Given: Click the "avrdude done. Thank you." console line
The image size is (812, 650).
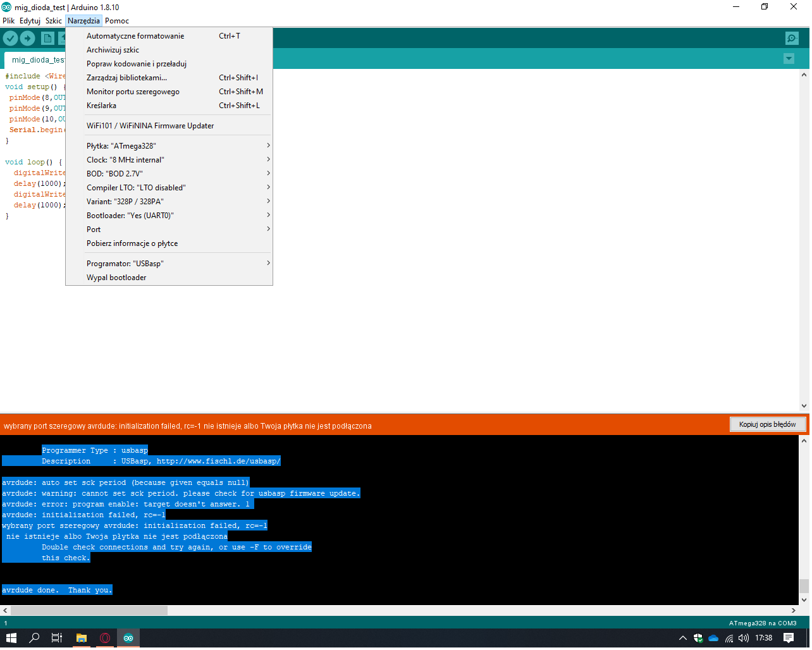Looking at the screenshot, I should [x=57, y=590].
